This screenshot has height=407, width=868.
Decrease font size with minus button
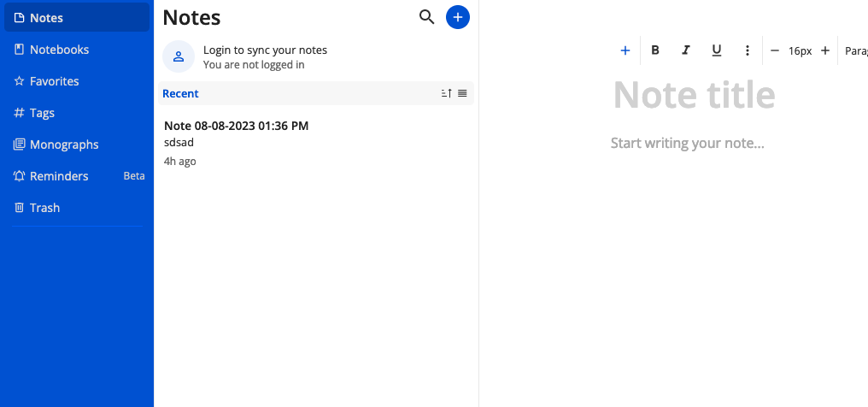coord(775,50)
